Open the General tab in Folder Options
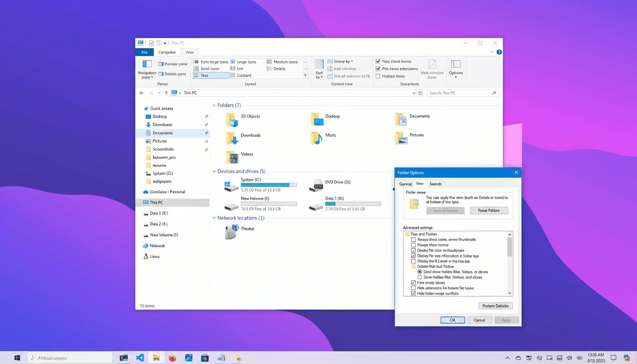637x364 pixels. coord(406,183)
